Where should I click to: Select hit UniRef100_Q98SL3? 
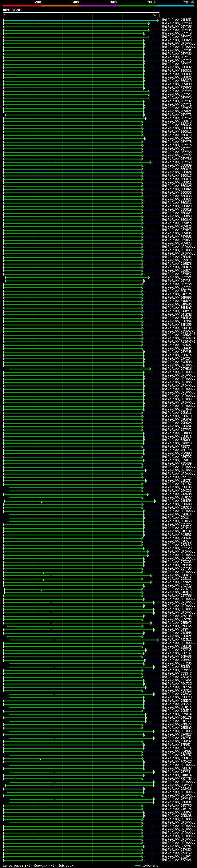point(177,579)
